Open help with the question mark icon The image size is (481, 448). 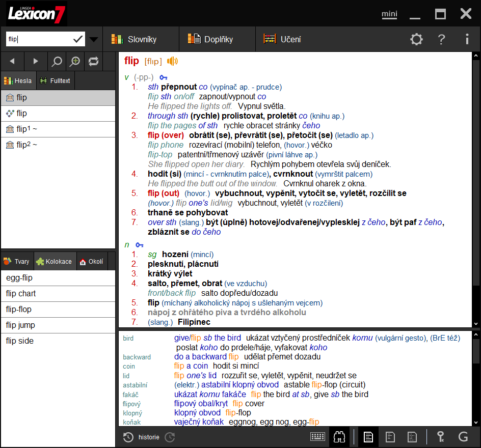tap(441, 39)
